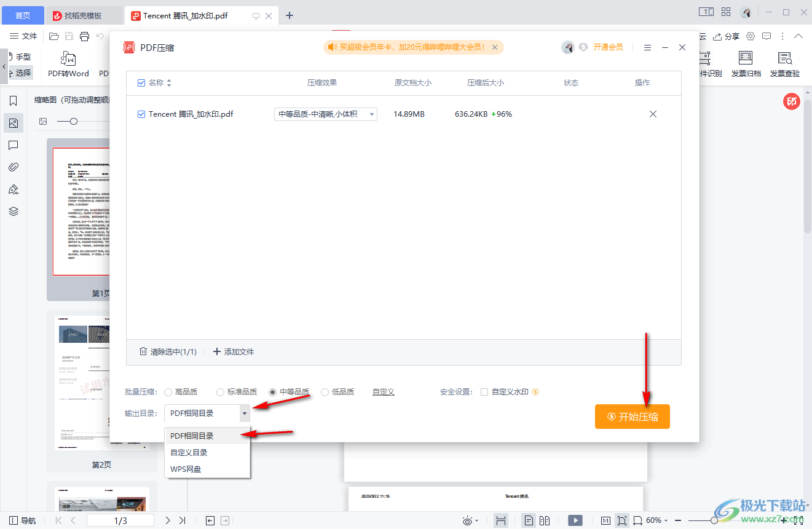Go to the next page arrow

[167, 520]
